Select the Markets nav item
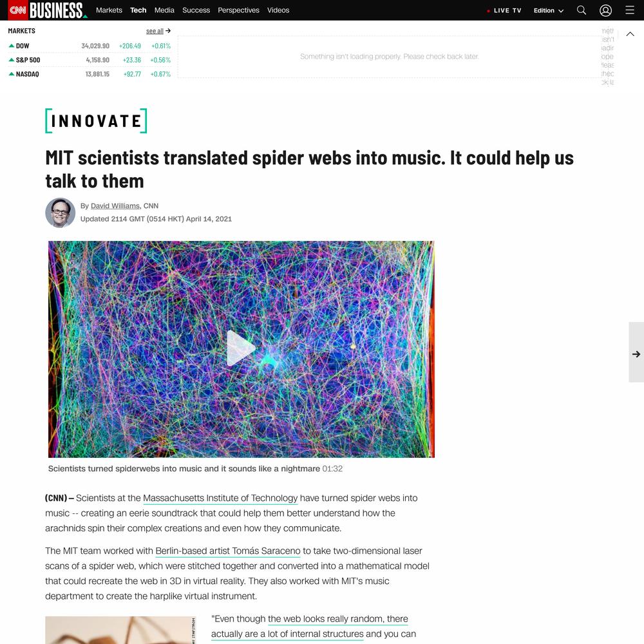Image resolution: width=644 pixels, height=644 pixels. pyautogui.click(x=109, y=10)
